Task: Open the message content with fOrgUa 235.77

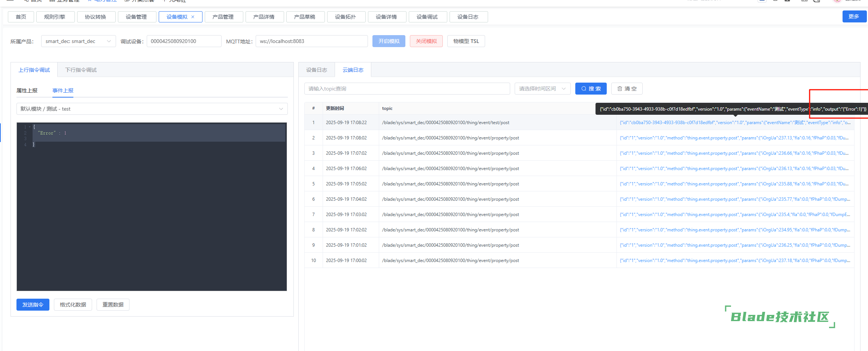Action: [735, 199]
